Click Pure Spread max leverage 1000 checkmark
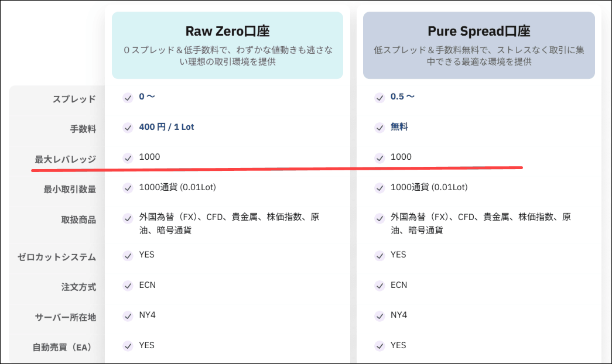The height and width of the screenshot is (364, 612). point(379,157)
